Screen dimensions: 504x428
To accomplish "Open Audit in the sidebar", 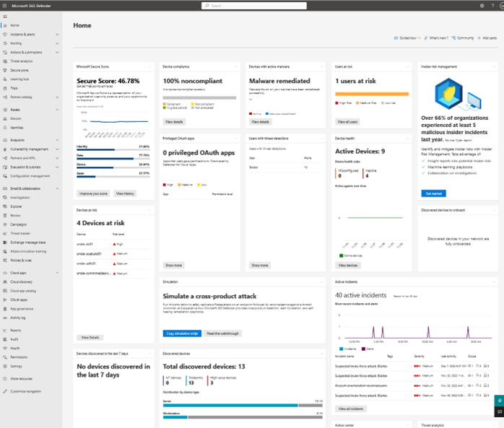I will 14,339.
